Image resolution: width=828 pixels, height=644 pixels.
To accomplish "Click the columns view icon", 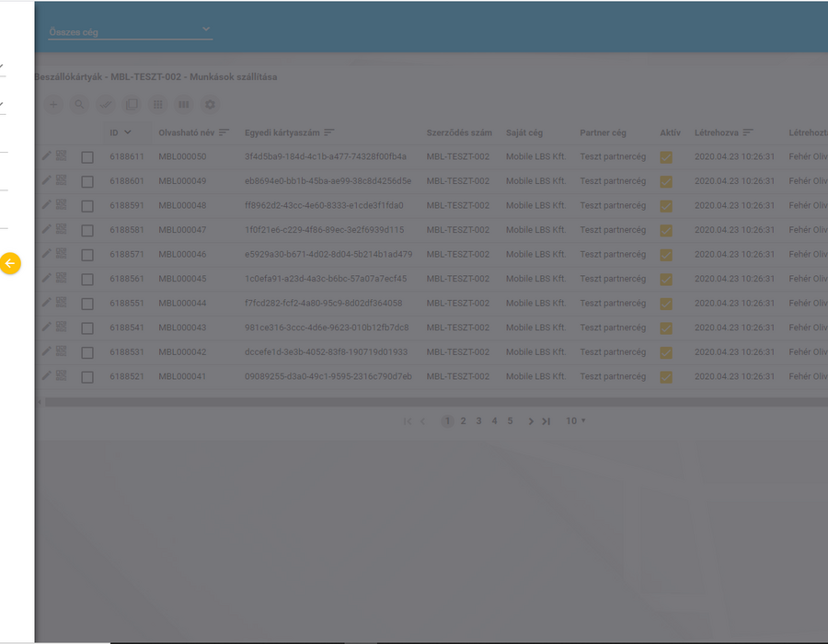I will (184, 105).
